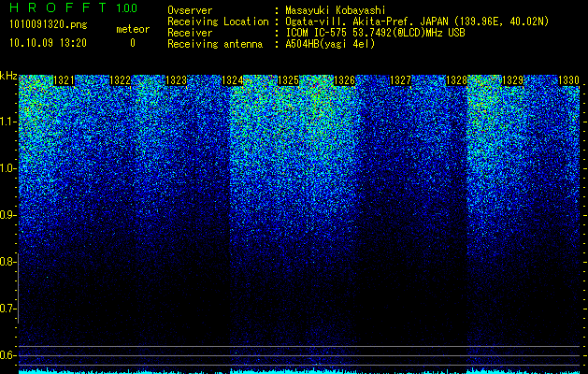Click the 1.0.0 version number
The height and width of the screenshot is (374, 588).
127,7
